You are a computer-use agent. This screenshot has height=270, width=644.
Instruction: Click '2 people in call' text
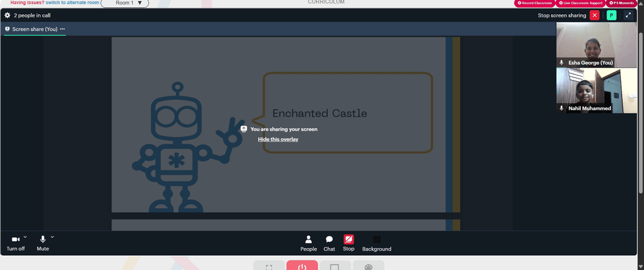click(32, 15)
